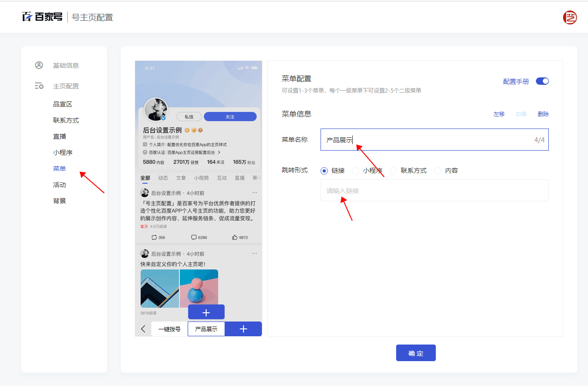Screen dimensions: 588x386
Task: Open more options on second post
Action: click(255, 253)
